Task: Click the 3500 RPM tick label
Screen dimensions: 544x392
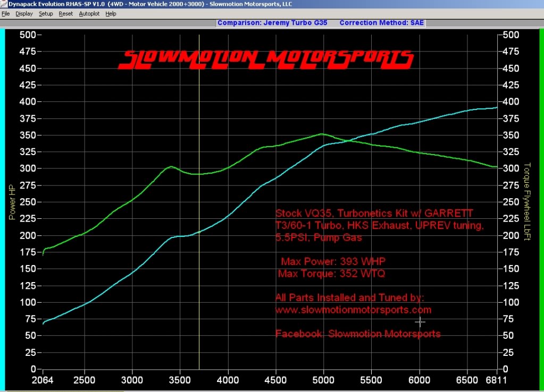Action: click(180, 380)
